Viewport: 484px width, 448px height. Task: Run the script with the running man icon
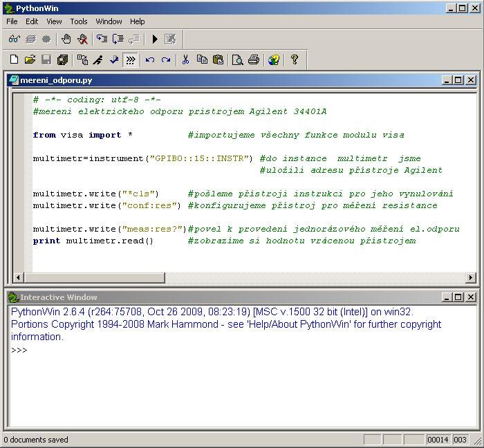[98, 59]
